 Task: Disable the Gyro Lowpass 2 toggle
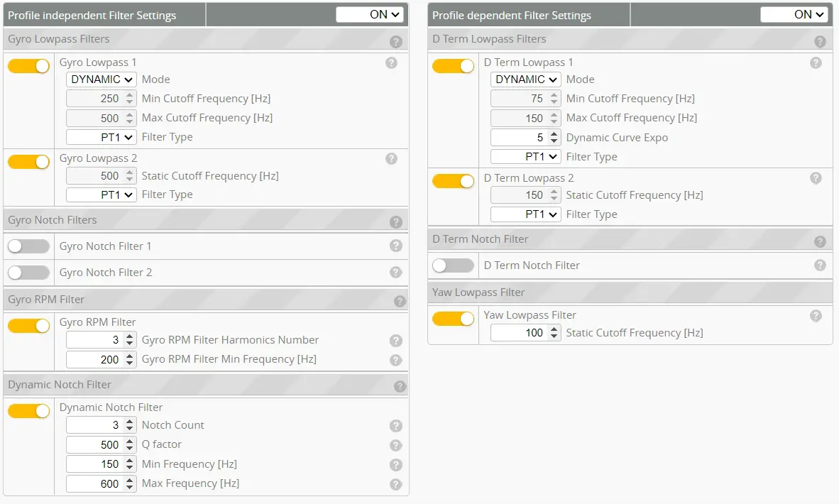(x=29, y=162)
